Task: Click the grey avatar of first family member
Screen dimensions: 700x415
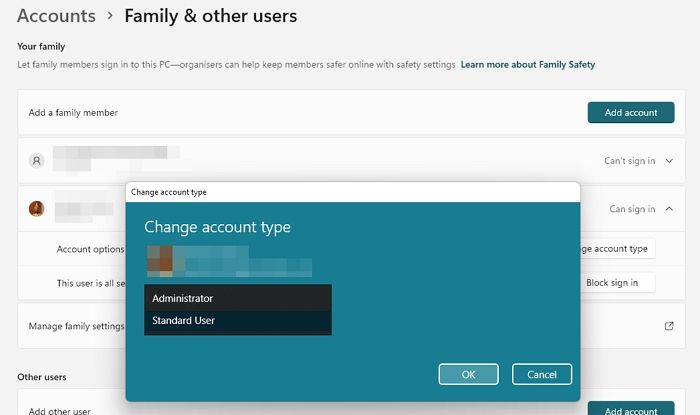Action: pos(37,160)
